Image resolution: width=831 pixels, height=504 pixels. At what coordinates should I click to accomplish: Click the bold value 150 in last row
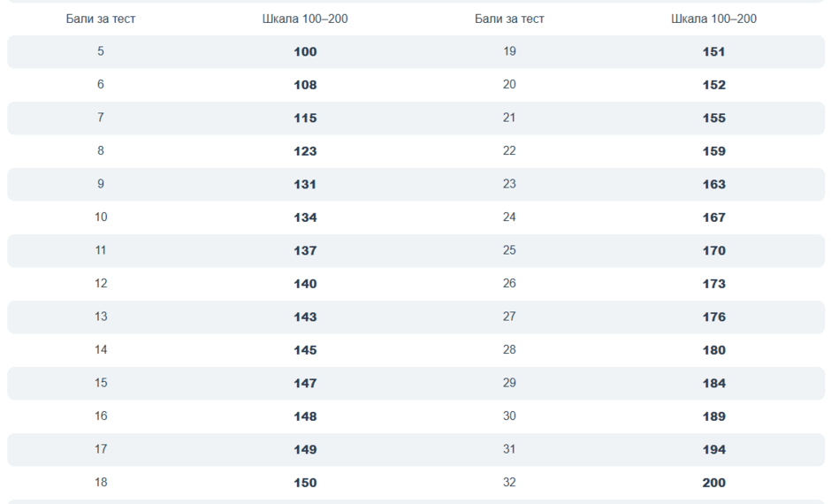click(305, 483)
